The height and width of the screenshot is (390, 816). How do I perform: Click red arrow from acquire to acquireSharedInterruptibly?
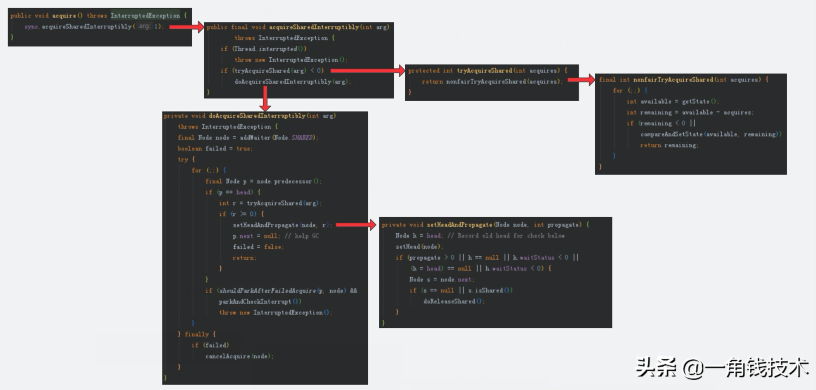point(186,27)
